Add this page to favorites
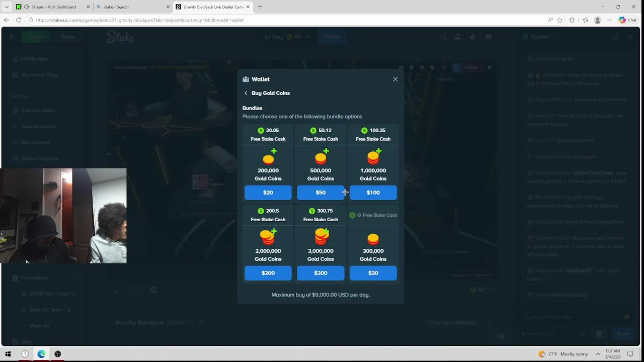The width and height of the screenshot is (644, 362). coord(559,20)
